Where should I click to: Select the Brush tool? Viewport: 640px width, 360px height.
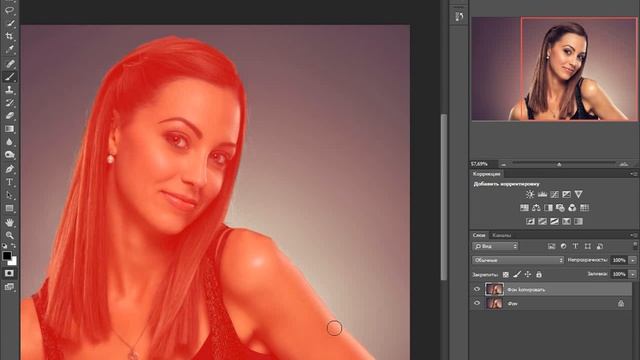9,76
